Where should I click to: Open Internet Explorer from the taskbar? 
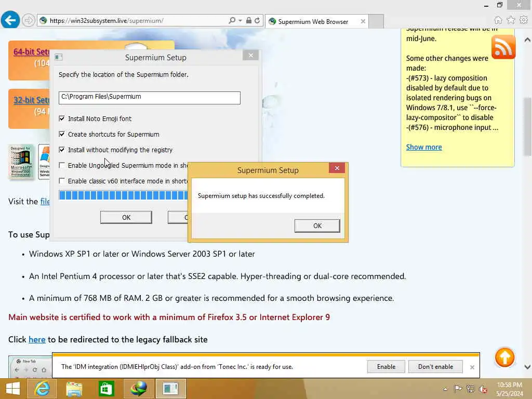point(42,389)
